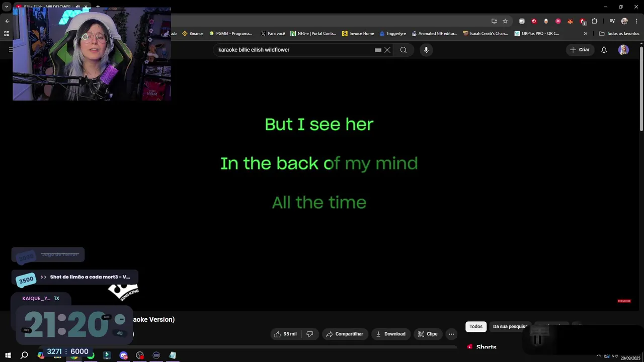This screenshot has height=362, width=644.
Task: Start voice search with the microphone
Action: 426,50
